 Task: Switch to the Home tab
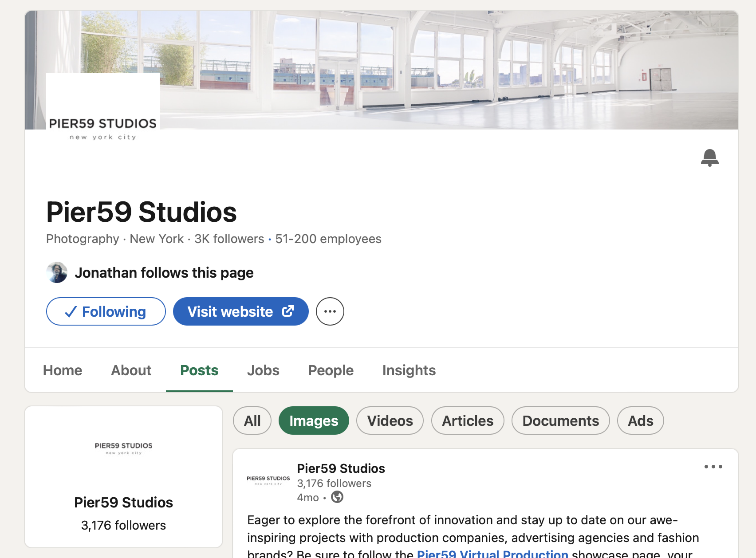pyautogui.click(x=63, y=370)
